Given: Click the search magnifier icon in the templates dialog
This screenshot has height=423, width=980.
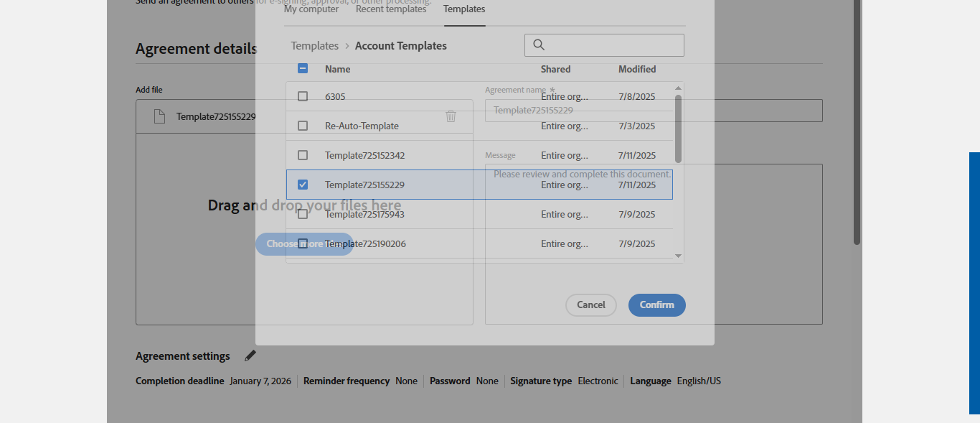Looking at the screenshot, I should pos(539,45).
